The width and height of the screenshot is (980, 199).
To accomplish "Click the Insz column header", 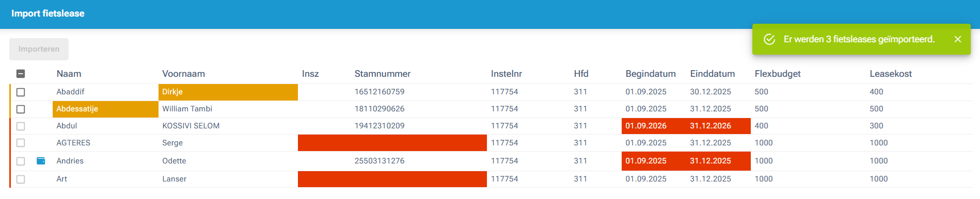I will tap(310, 74).
